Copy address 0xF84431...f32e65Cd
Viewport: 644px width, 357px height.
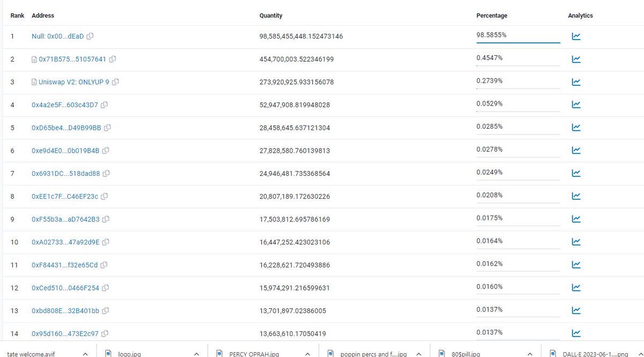(x=104, y=265)
